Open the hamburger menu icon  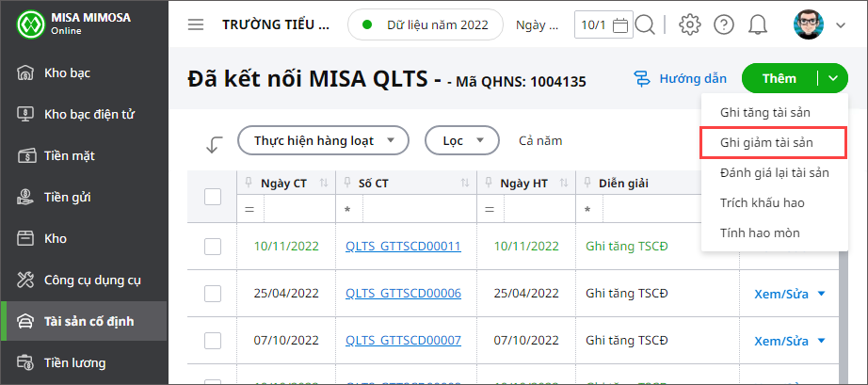(196, 24)
